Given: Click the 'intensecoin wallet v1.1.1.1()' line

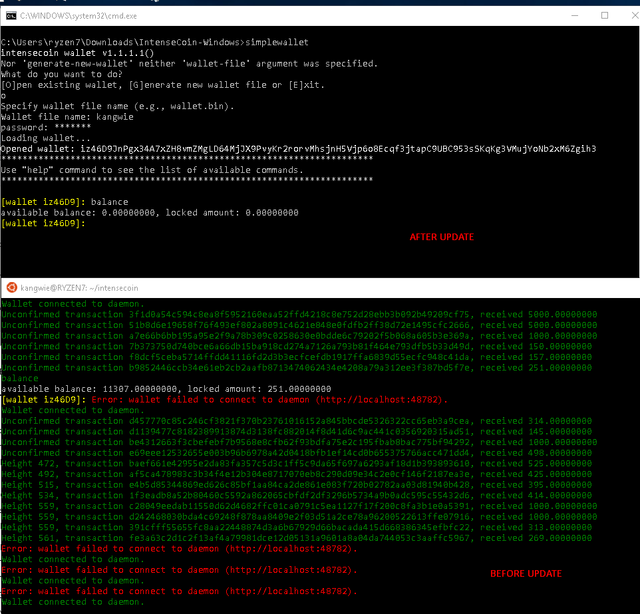Looking at the screenshot, I should [77, 53].
